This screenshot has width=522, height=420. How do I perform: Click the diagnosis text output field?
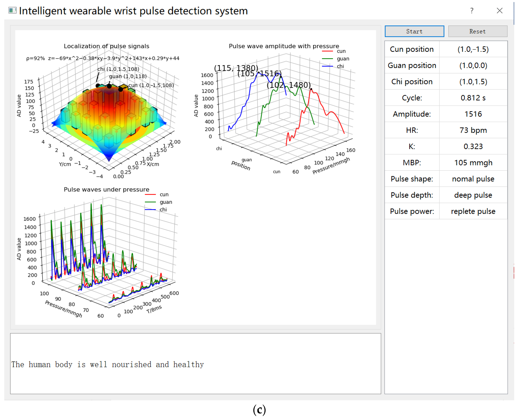195,364
